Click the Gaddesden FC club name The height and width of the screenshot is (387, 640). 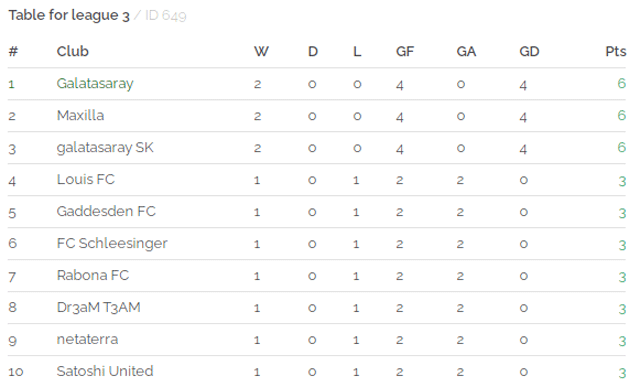106,211
